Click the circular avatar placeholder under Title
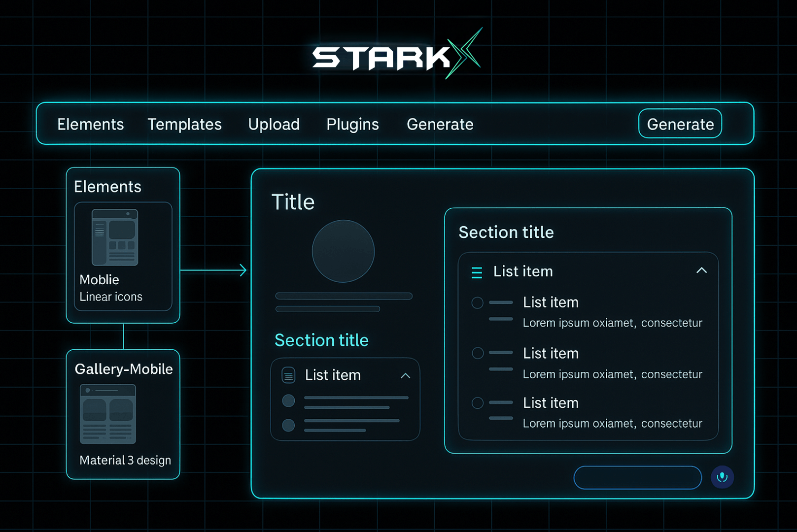Screen dimensions: 797x532 (344, 251)
